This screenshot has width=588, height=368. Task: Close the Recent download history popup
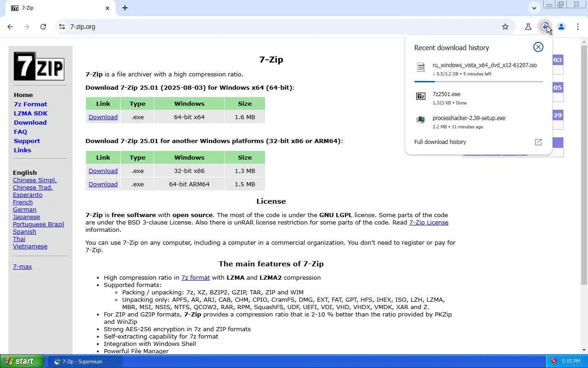[x=538, y=47]
